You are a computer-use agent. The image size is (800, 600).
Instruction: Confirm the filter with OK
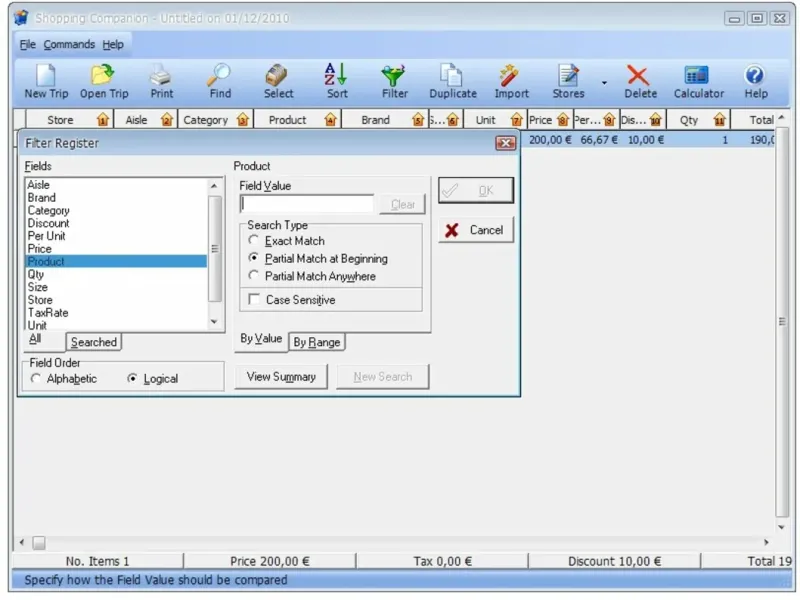point(476,190)
